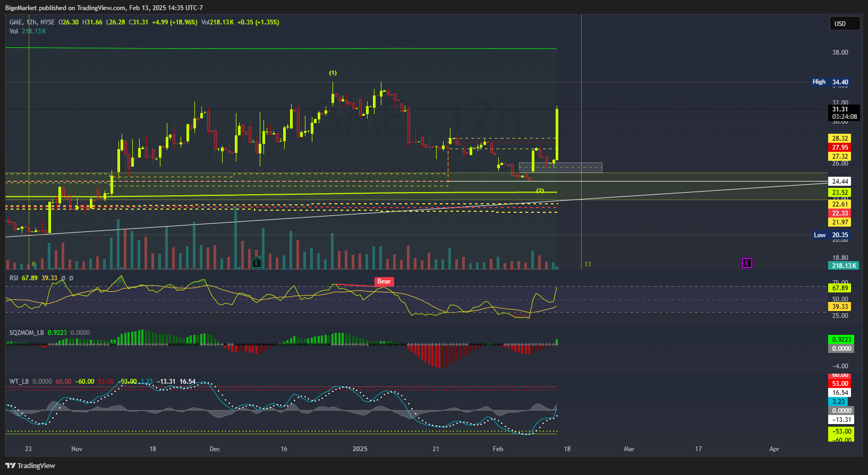Click the 13 date marker near vertical line

(x=588, y=264)
